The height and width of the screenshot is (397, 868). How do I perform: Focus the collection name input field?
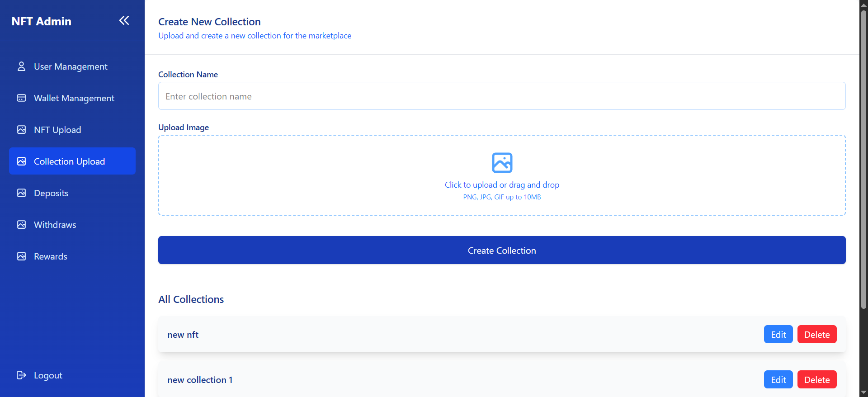(502, 96)
